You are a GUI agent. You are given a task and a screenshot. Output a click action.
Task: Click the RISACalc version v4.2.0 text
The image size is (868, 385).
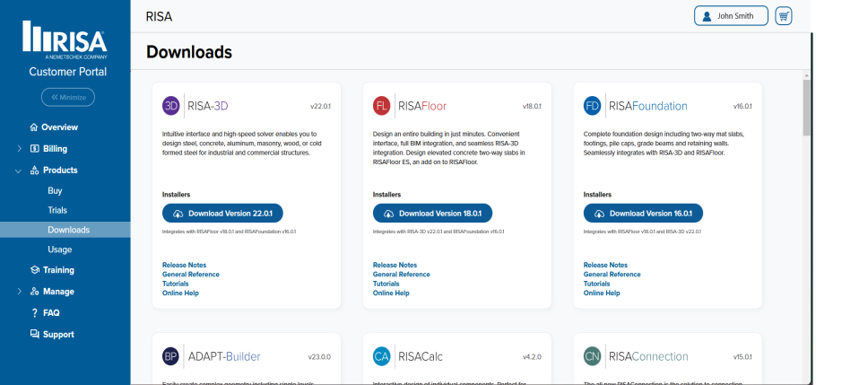coord(533,357)
